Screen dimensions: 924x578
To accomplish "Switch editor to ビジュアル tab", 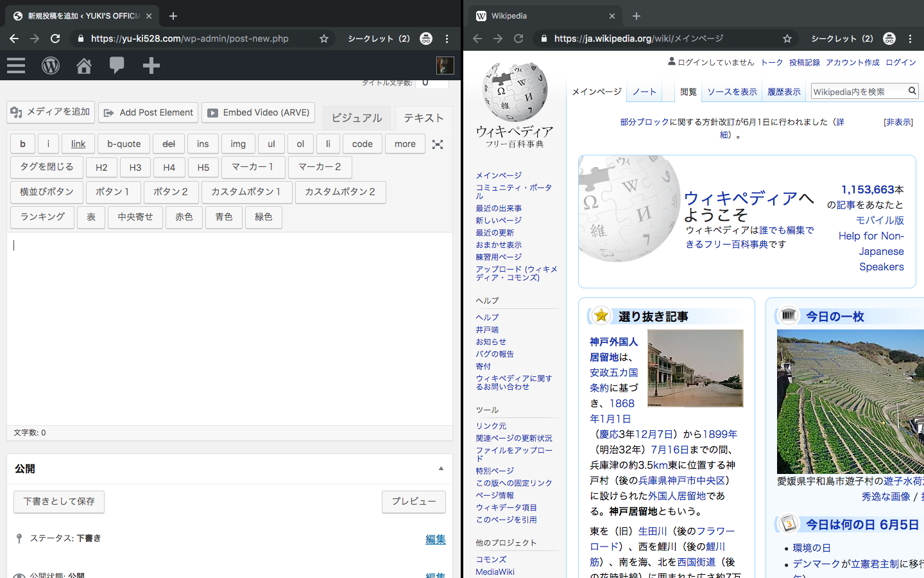I will coord(357,118).
